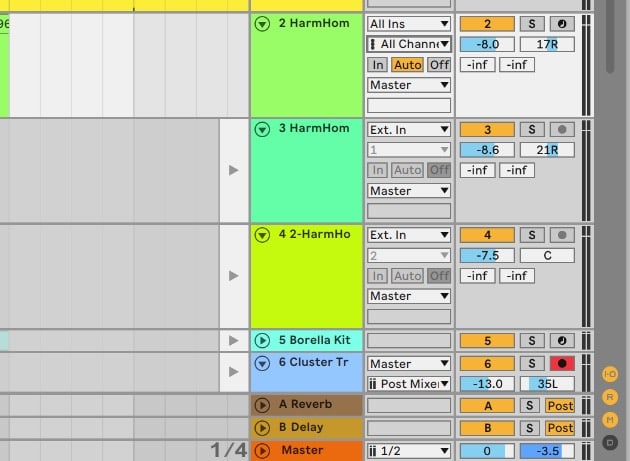This screenshot has height=461, width=630.
Task: Click the arm button on 5 Borella Kit
Action: (x=562, y=341)
